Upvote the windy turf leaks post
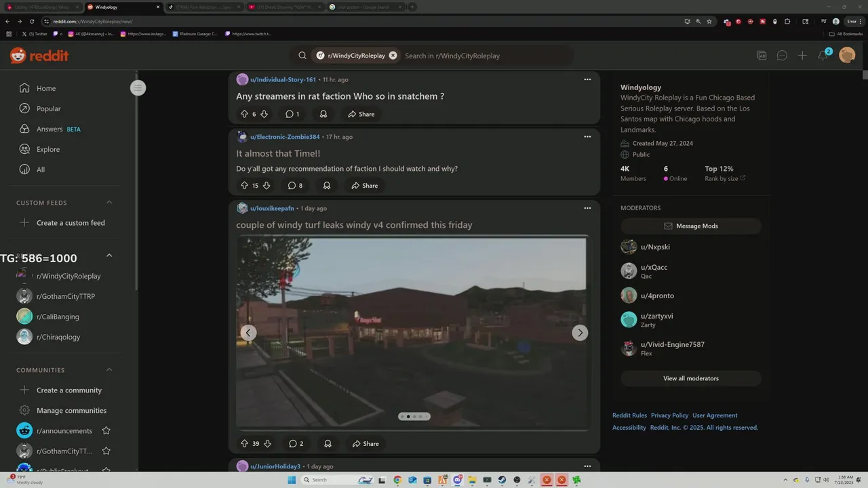868x488 pixels. click(x=245, y=443)
